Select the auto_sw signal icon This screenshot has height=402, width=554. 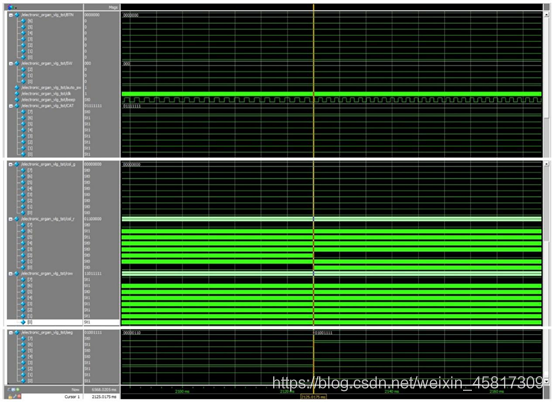(17, 88)
